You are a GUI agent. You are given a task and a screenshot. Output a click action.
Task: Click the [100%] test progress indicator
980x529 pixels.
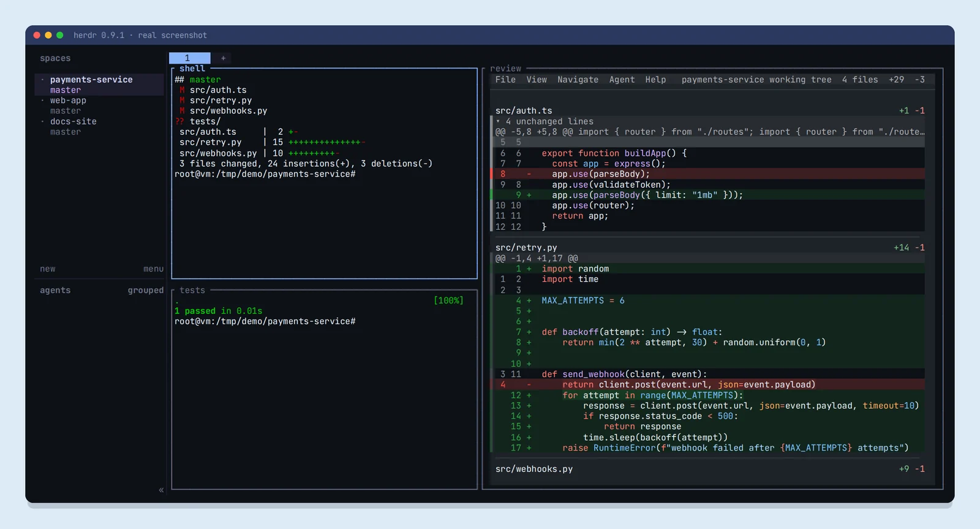448,300
